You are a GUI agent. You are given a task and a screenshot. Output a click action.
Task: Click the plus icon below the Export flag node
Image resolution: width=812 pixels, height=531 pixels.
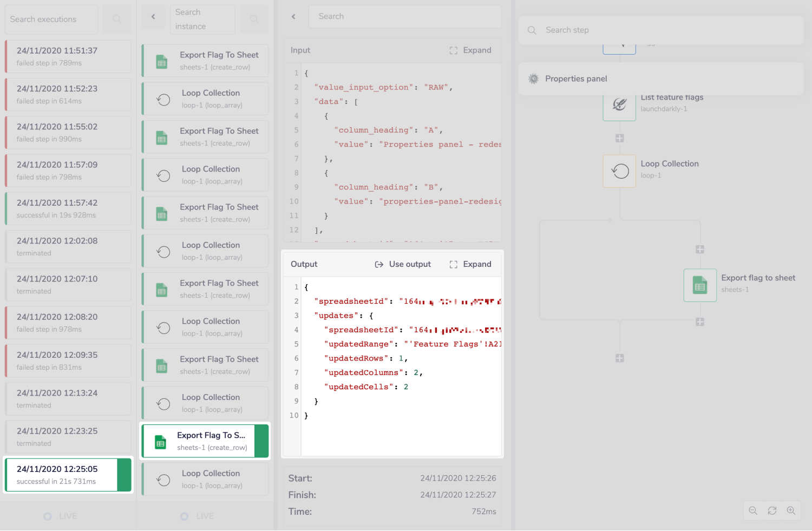(x=700, y=322)
